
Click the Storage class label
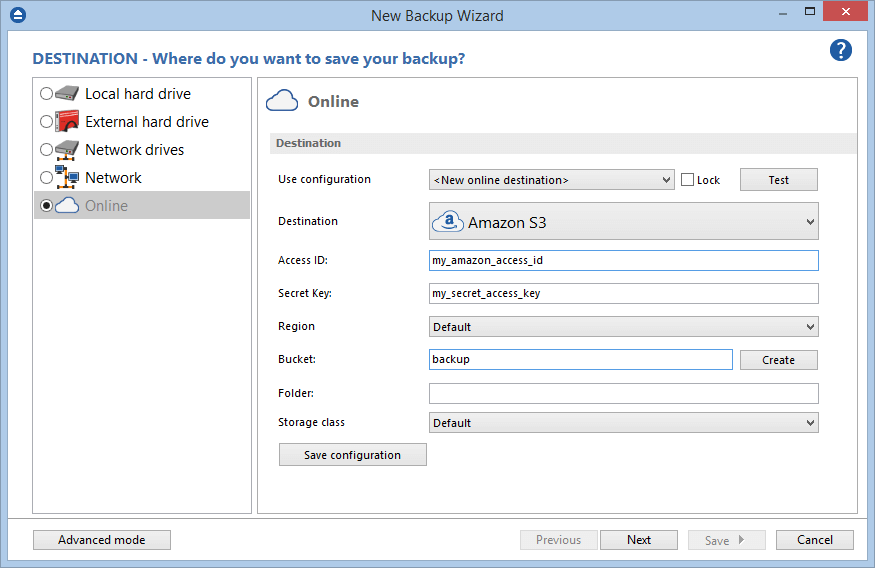pyautogui.click(x=311, y=422)
